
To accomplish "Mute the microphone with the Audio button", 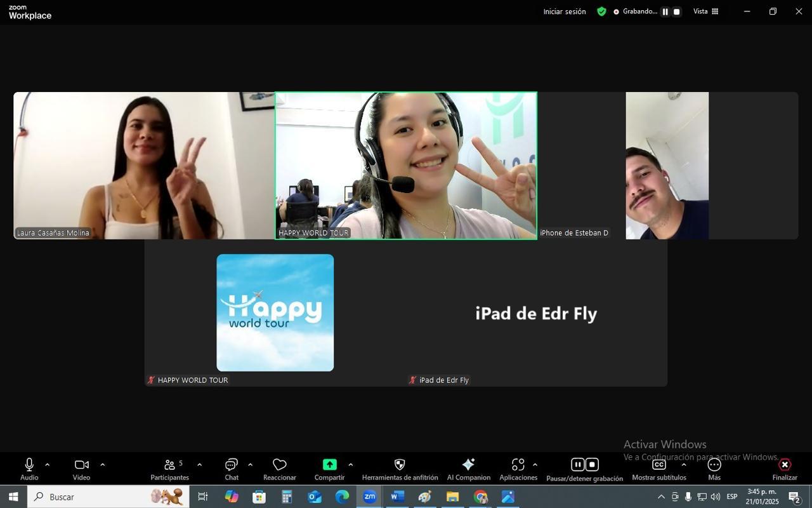I will pyautogui.click(x=29, y=469).
